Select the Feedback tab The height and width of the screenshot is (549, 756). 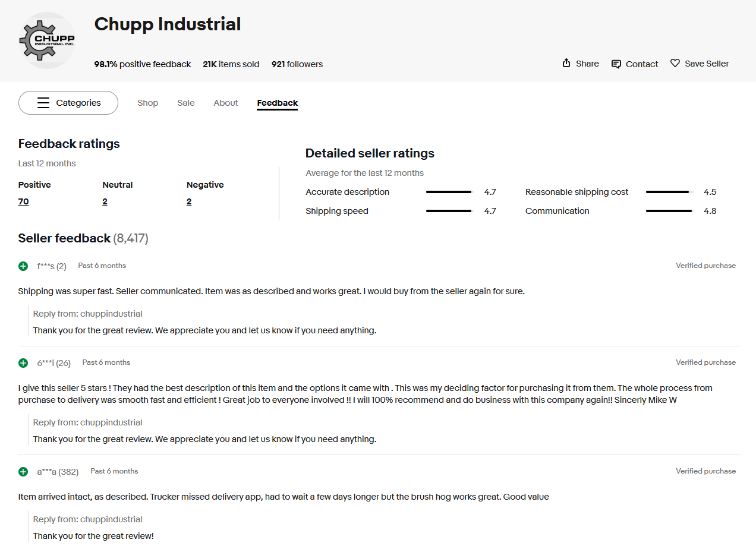(x=278, y=103)
